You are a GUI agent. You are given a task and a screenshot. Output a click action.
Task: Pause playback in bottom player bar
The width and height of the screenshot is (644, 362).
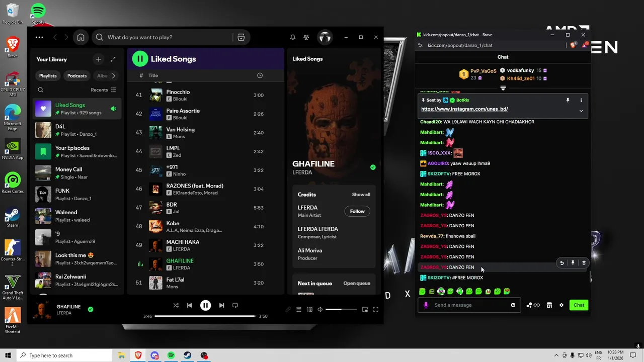[x=205, y=305]
